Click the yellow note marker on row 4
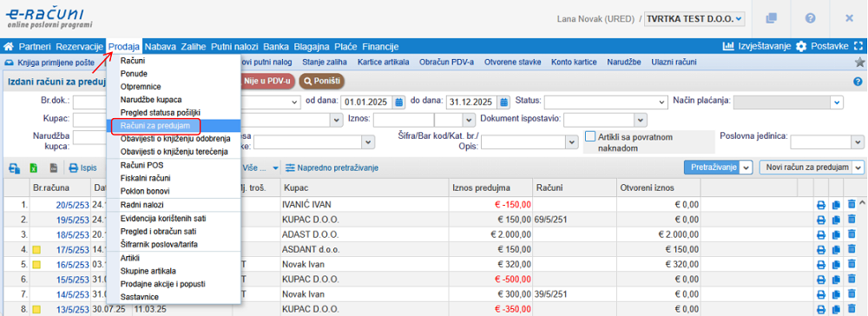The height and width of the screenshot is (316, 868). click(36, 250)
